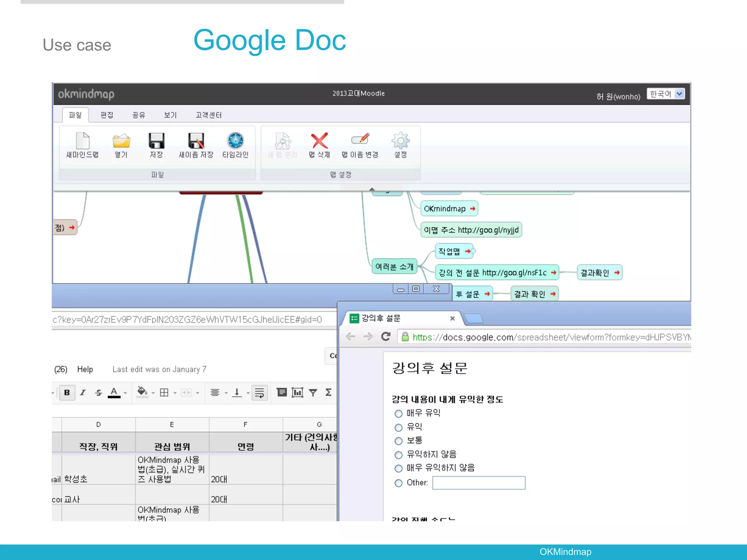The height and width of the screenshot is (560, 747).
Task: Reload the form page in the browser
Action: click(386, 337)
